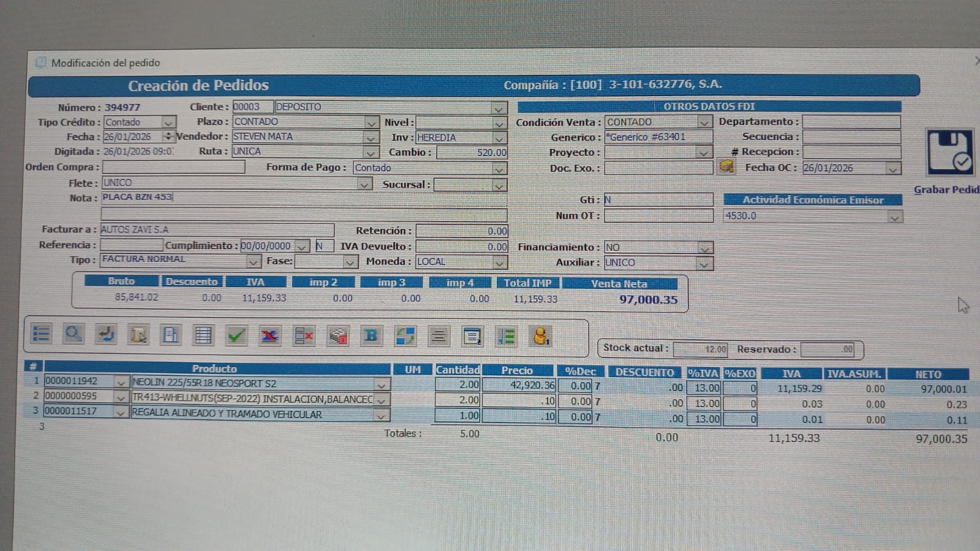Click the Actividad Económica Emisor header button
Image resolution: width=980 pixels, height=551 pixels.
813,200
